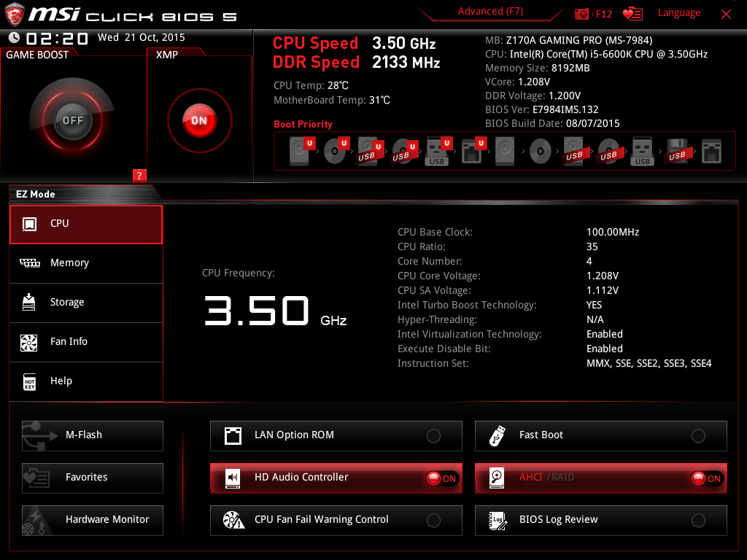Click the Intel Turbo Boost Technology YES value
747x560 pixels.
594,305
